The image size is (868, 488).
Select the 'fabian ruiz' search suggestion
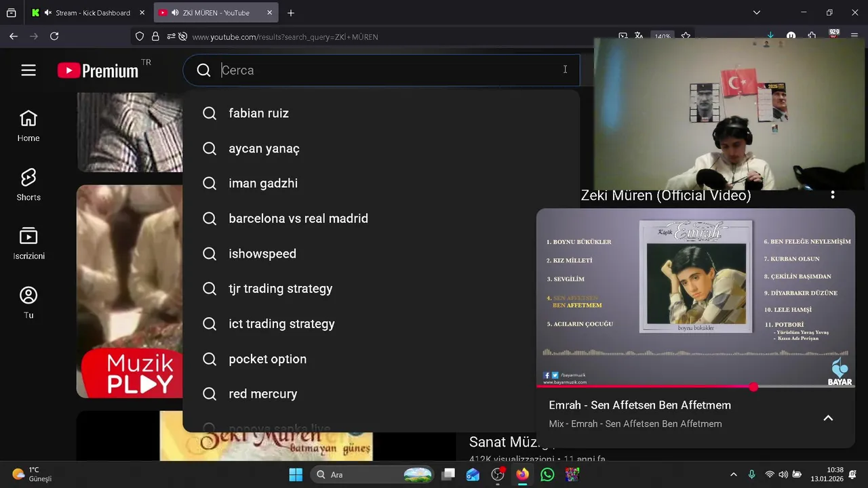(381, 113)
